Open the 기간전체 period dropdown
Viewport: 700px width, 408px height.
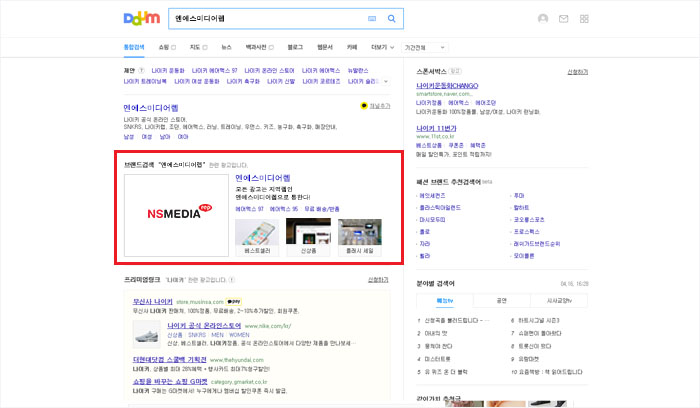[x=425, y=47]
